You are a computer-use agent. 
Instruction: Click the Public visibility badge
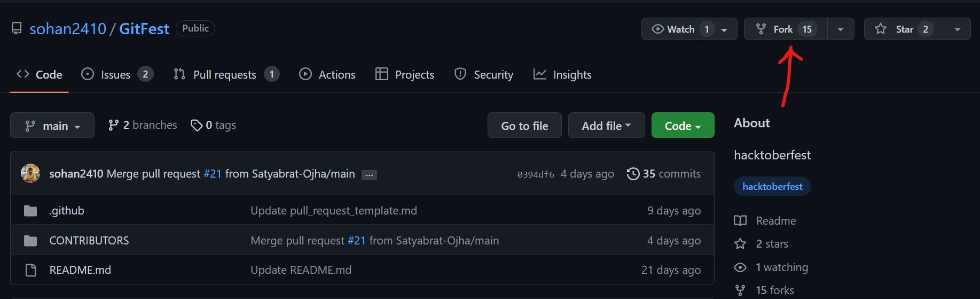[195, 28]
